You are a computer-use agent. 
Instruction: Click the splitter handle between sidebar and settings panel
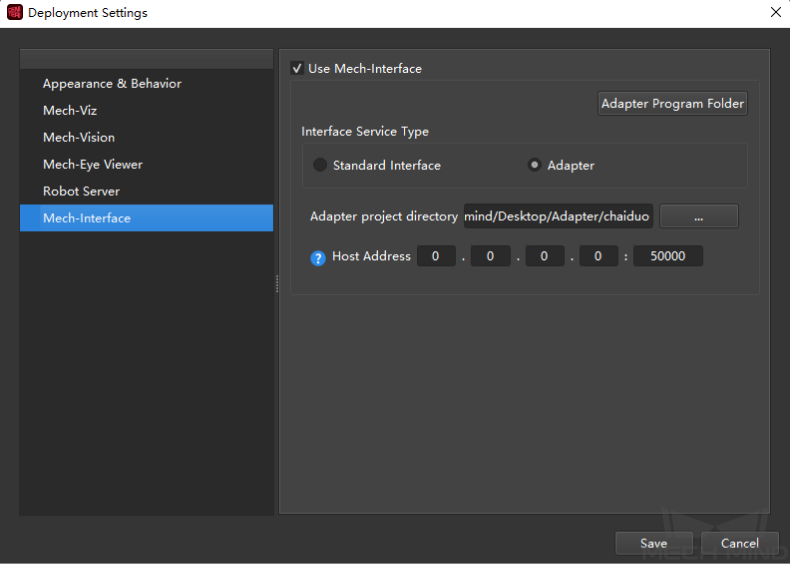click(x=277, y=283)
